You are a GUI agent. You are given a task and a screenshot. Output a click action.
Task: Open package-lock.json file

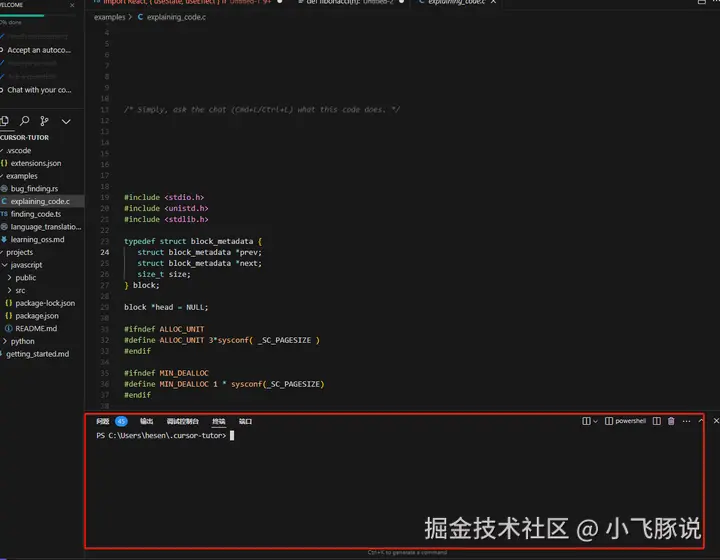click(45, 303)
